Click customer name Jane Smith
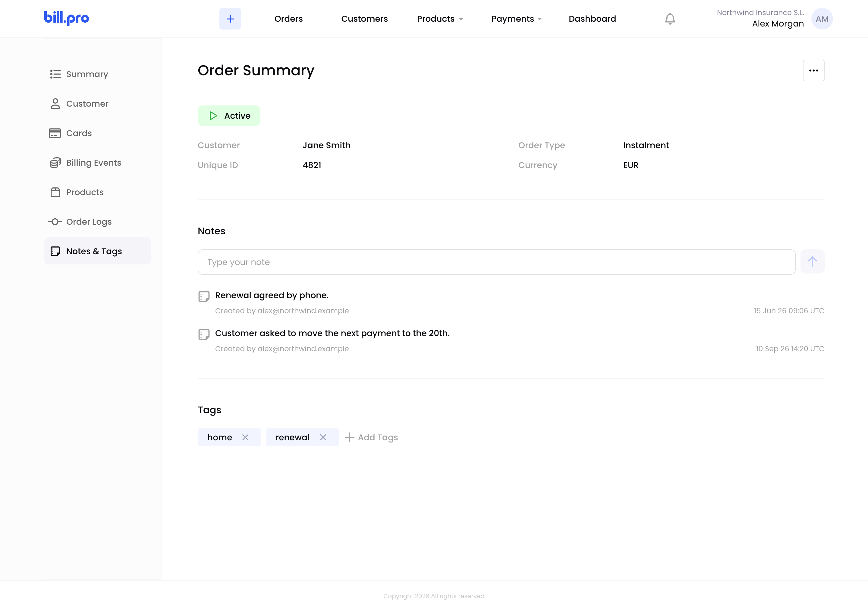Screen dimensions: 868x609 [x=326, y=145]
